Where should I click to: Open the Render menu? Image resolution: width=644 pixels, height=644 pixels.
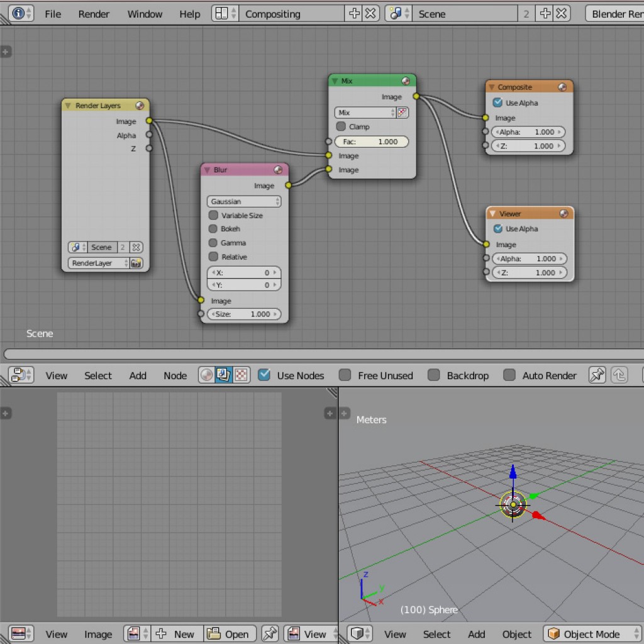[x=93, y=13]
